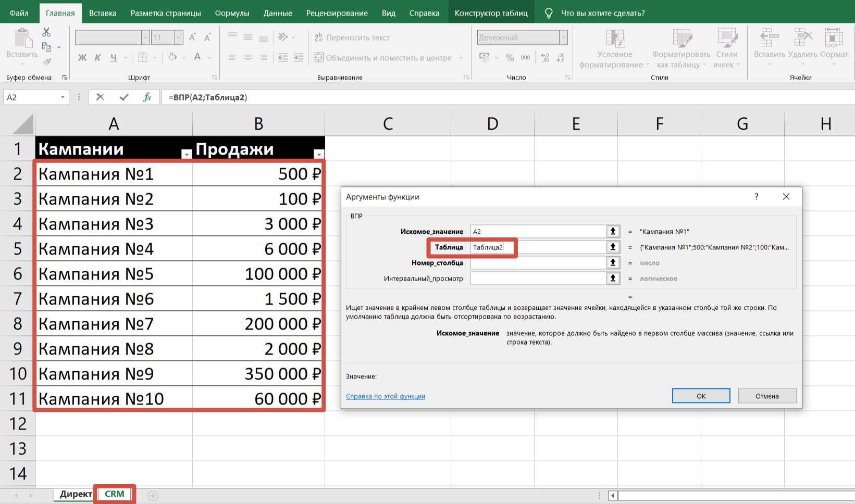Open the font name dropdown
This screenshot has width=855, height=504.
tap(145, 37)
